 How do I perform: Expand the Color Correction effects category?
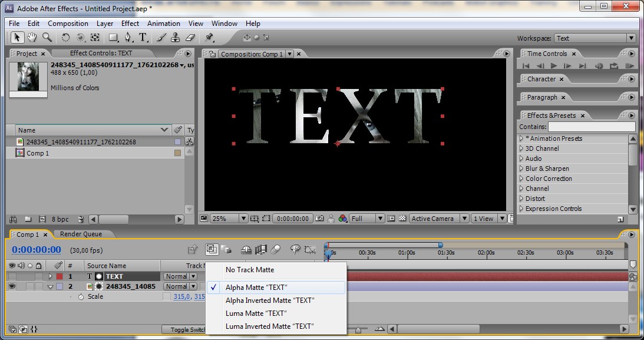521,179
